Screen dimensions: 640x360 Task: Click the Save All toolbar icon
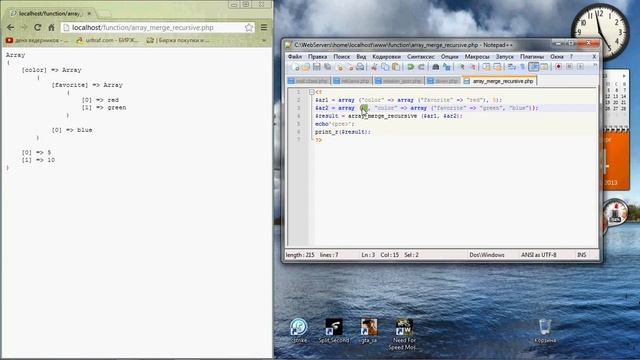(x=327, y=67)
